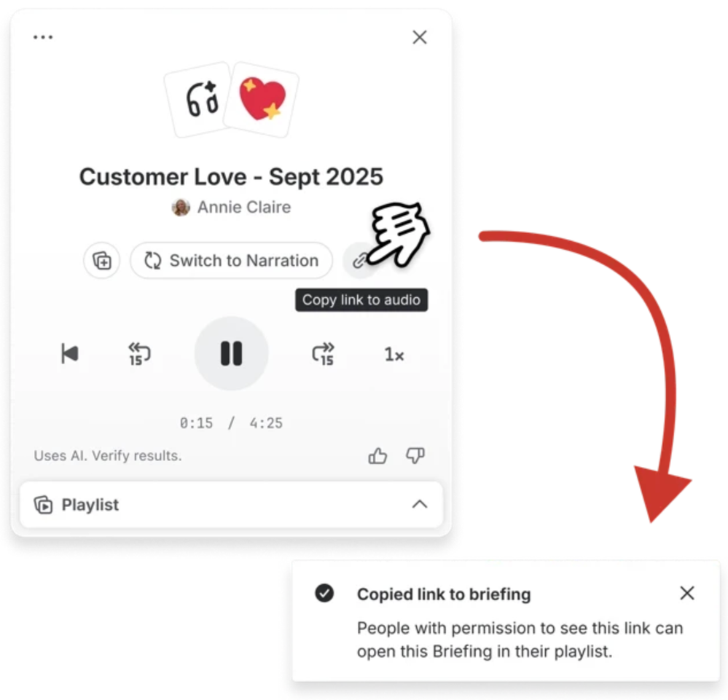Copy link to audio with link icon
The height and width of the screenshot is (700, 728).
pyautogui.click(x=359, y=261)
